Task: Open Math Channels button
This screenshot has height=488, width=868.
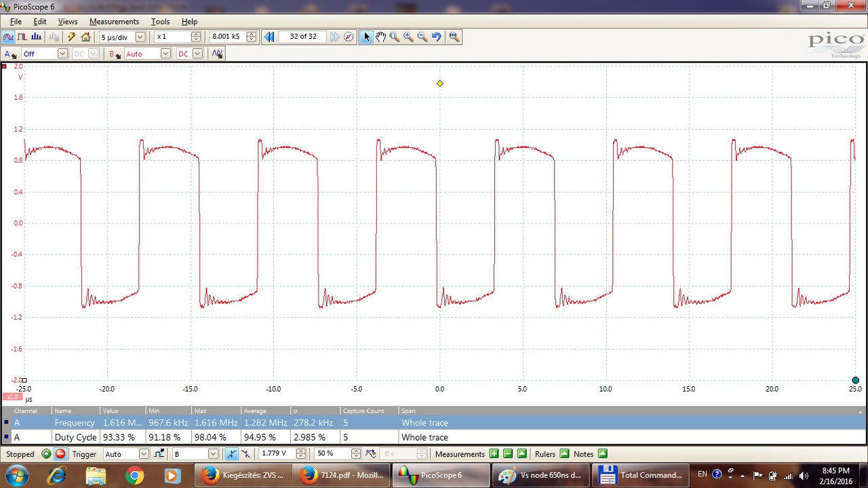Action: pos(217,54)
